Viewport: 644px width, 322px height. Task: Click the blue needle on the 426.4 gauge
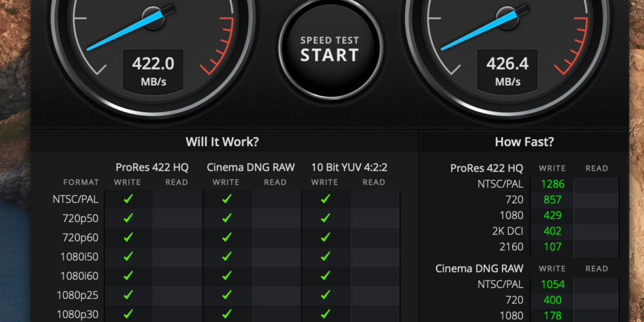479,31
